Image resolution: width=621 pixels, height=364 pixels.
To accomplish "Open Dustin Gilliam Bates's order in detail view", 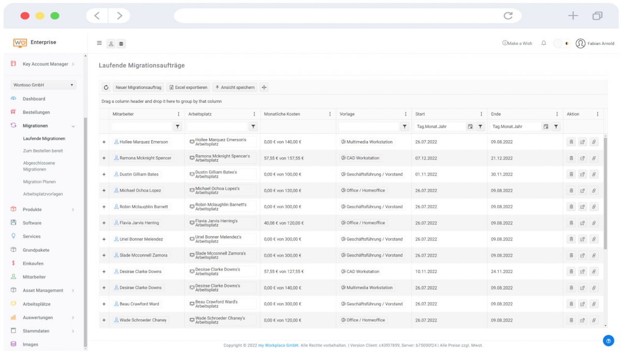I will coord(582,174).
